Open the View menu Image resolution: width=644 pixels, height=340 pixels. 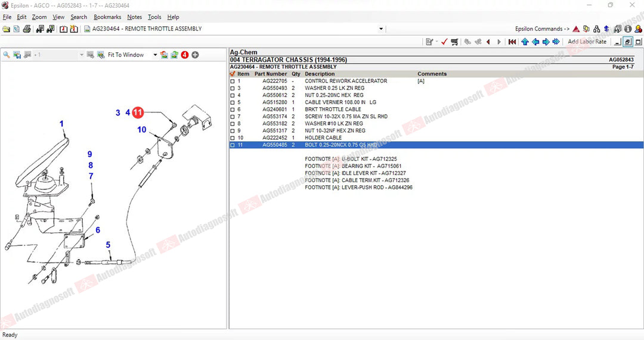[x=58, y=17]
